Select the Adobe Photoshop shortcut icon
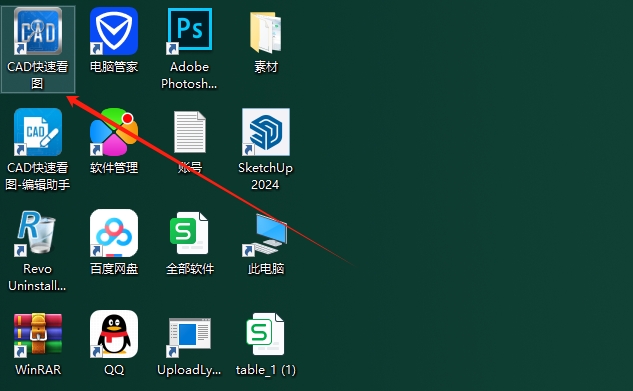Viewport: 633px width, 391px height. [x=189, y=31]
